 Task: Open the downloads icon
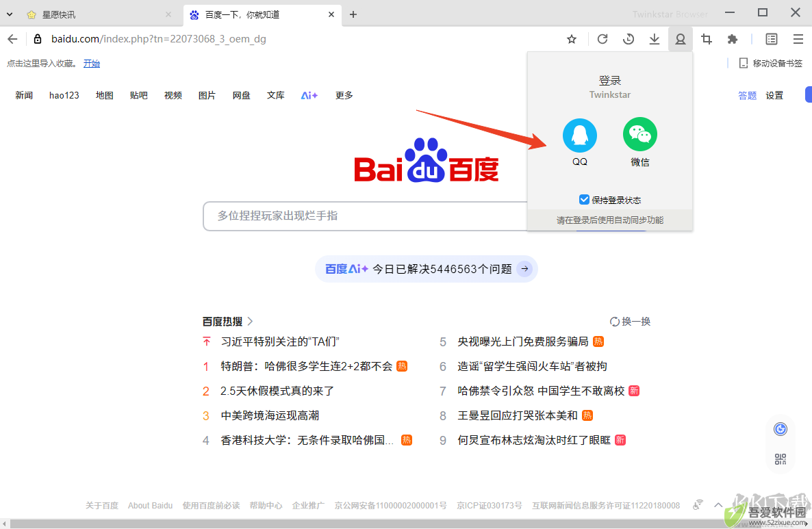point(655,39)
